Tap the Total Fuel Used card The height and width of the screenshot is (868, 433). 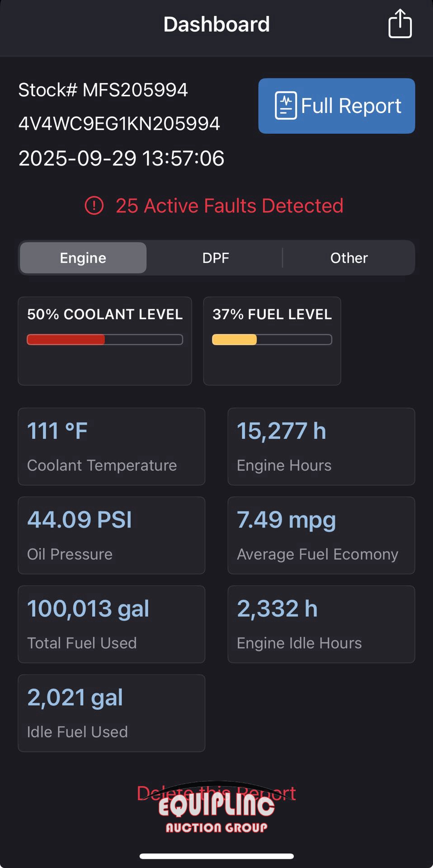coord(111,624)
